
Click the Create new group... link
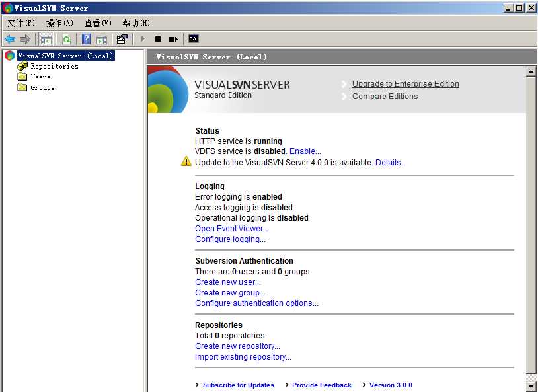point(230,293)
